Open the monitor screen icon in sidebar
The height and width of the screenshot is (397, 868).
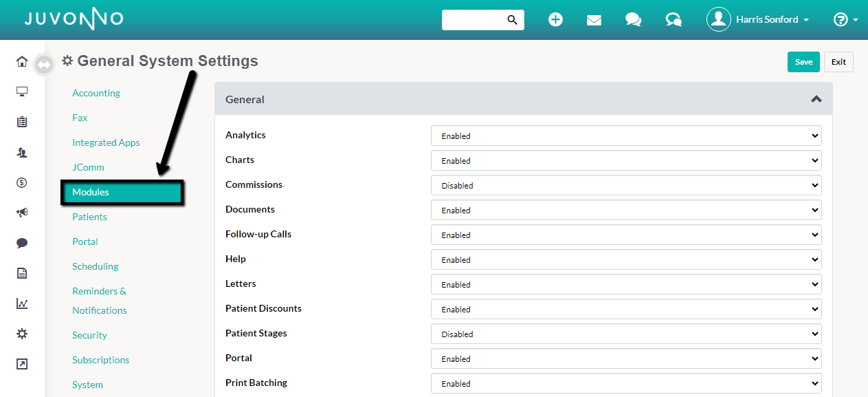click(x=22, y=92)
